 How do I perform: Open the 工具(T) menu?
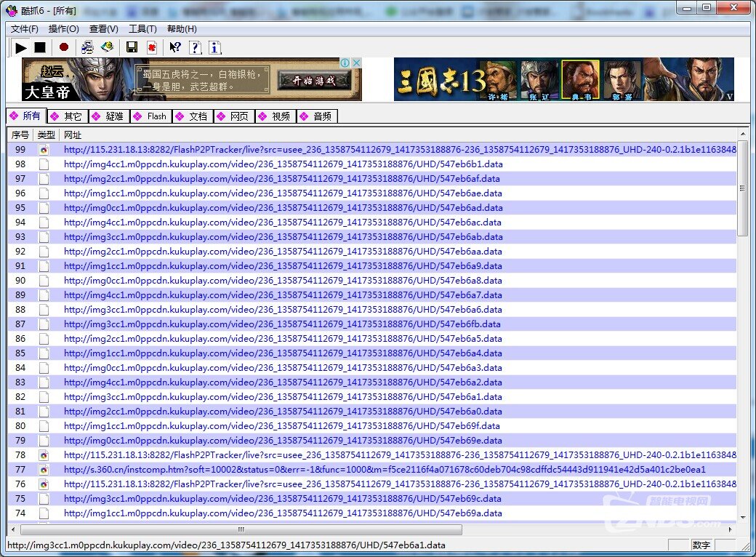coord(142,29)
